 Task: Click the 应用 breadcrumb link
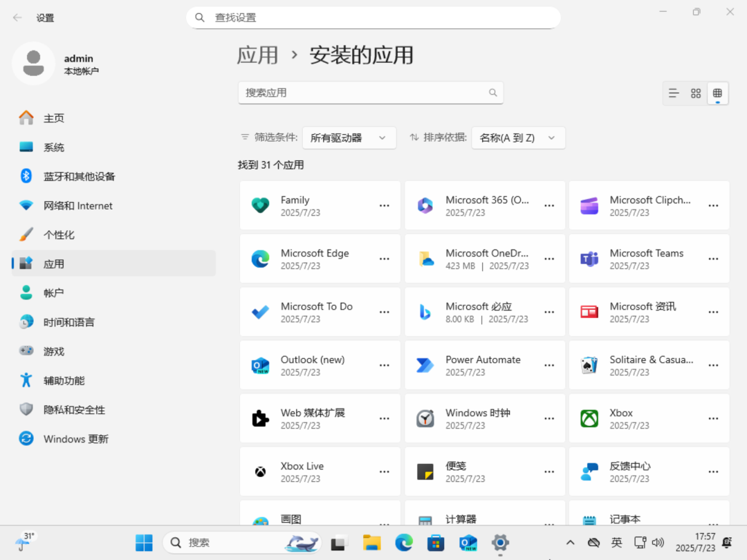click(258, 55)
